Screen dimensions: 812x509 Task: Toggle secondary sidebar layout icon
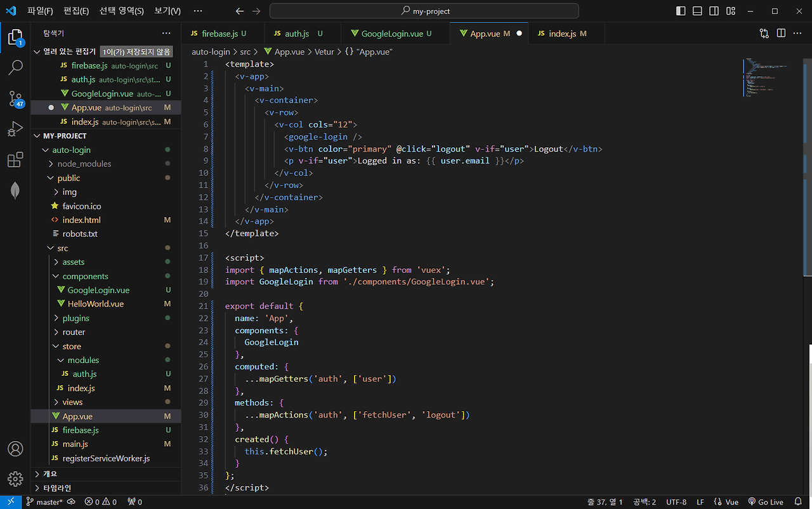[x=714, y=11]
